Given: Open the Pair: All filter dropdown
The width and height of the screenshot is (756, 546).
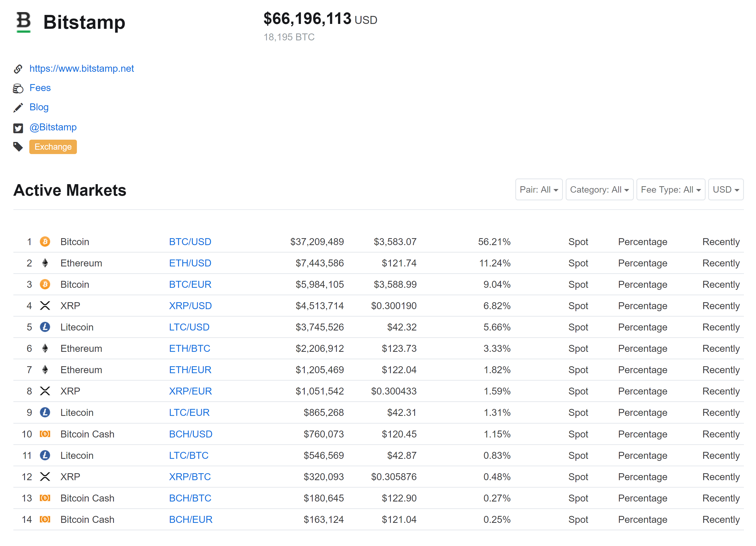Looking at the screenshot, I should [539, 189].
